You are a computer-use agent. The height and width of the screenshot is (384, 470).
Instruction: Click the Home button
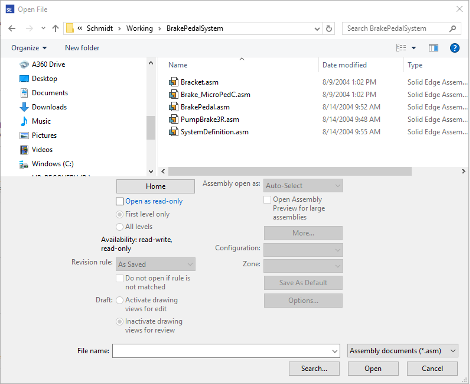coord(155,186)
